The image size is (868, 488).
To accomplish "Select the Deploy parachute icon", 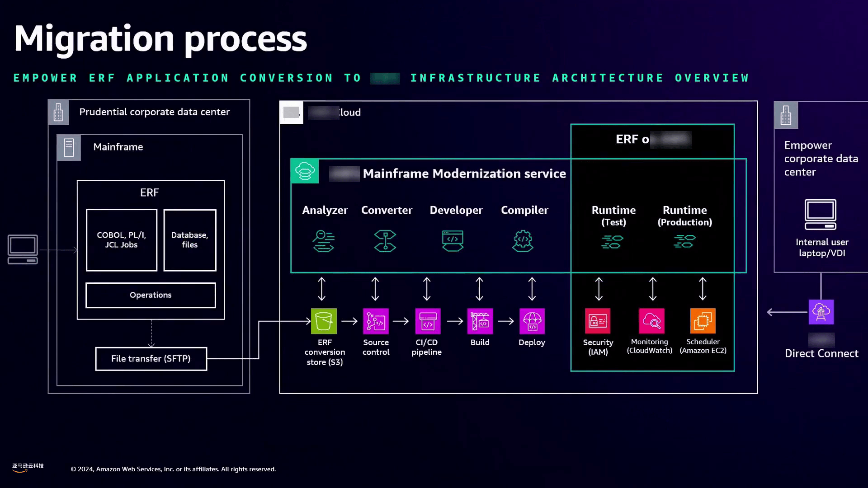I will [x=532, y=321].
